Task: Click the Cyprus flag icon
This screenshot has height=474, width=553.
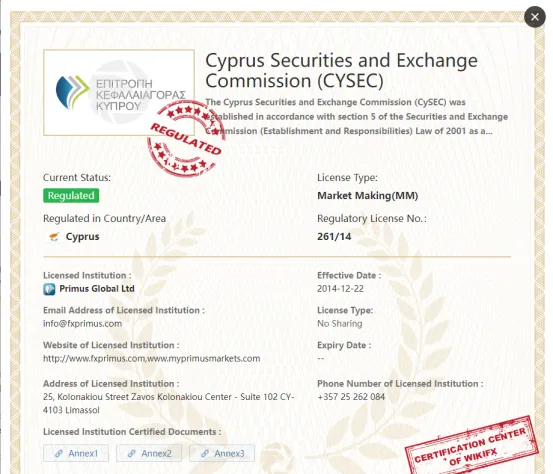Action: coord(54,237)
